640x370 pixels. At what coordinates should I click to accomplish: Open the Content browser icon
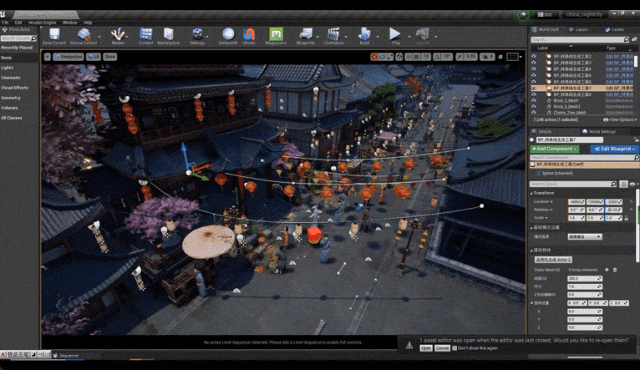click(x=146, y=34)
